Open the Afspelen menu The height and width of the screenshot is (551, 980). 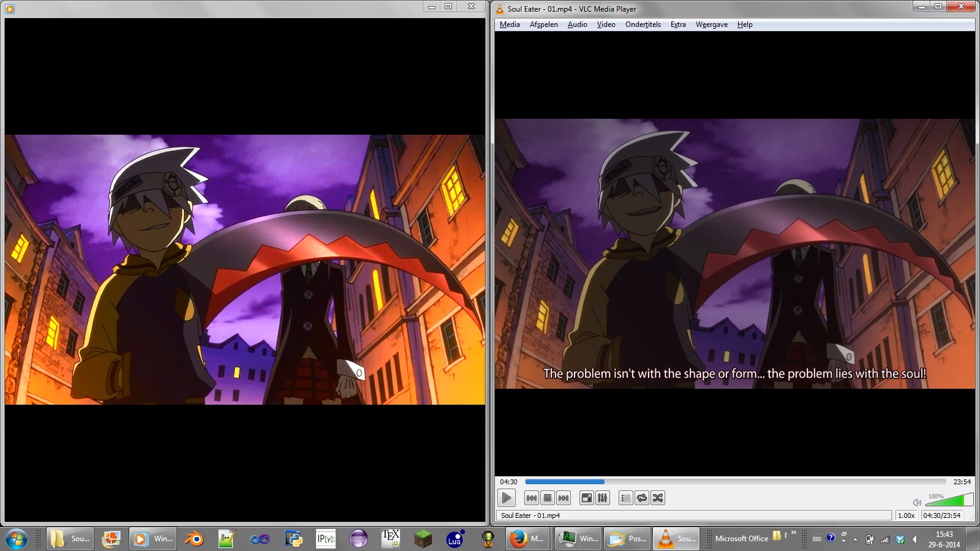click(x=544, y=24)
